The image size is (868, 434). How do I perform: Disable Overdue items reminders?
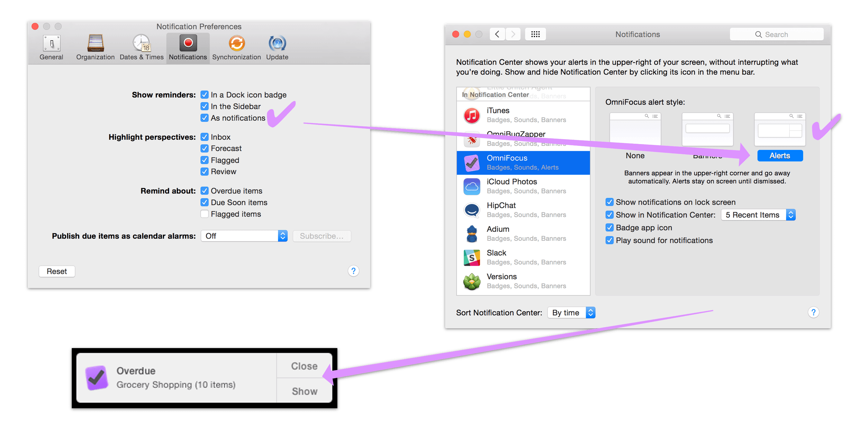coord(204,191)
